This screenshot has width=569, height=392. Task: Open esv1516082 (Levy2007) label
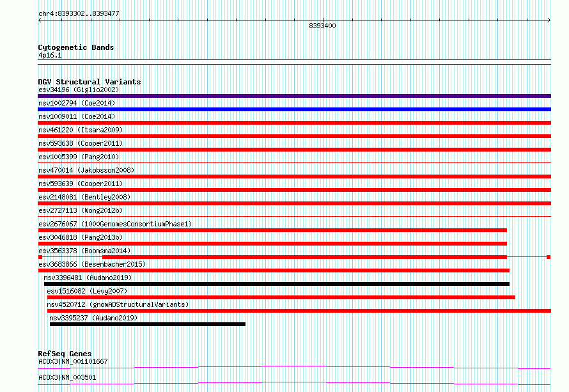(x=87, y=291)
